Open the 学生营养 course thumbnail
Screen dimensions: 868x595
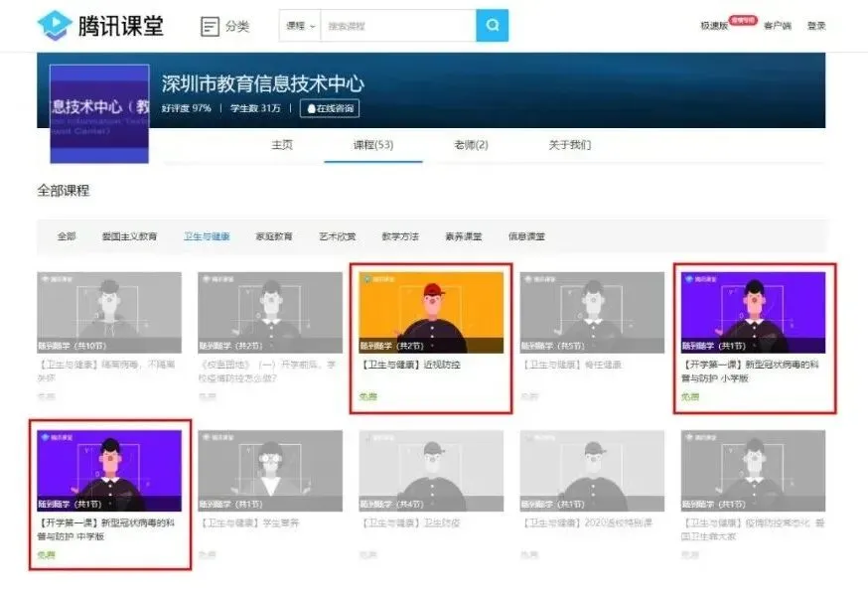tap(270, 471)
